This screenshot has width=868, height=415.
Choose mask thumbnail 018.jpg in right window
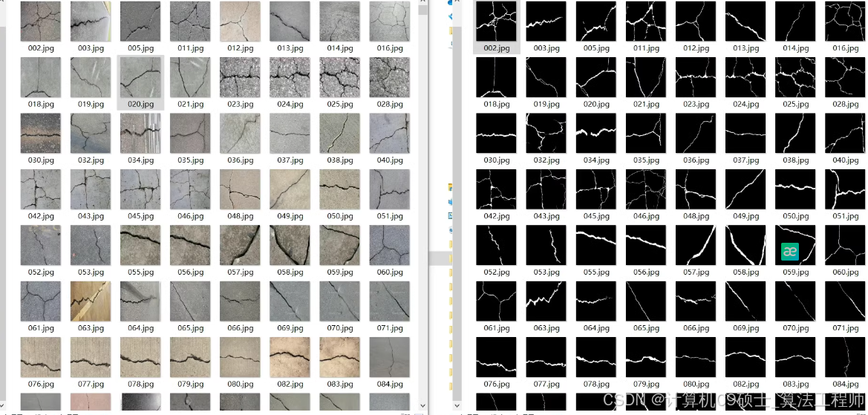click(x=496, y=77)
